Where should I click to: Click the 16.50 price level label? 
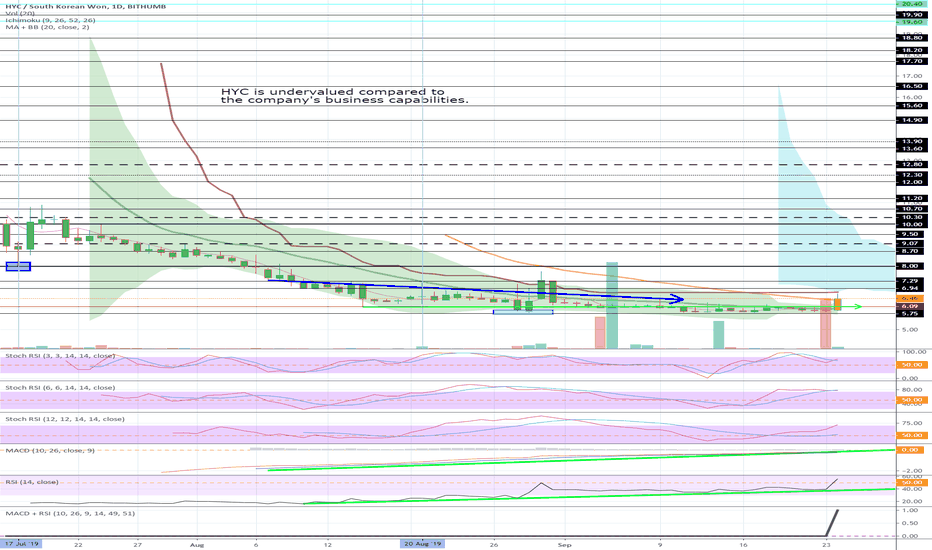coord(912,86)
